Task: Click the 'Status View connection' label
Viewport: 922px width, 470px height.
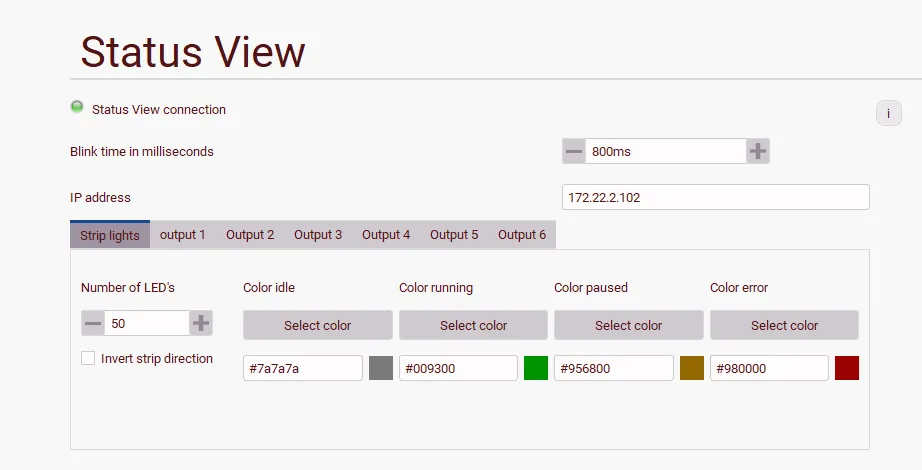Action: [159, 109]
